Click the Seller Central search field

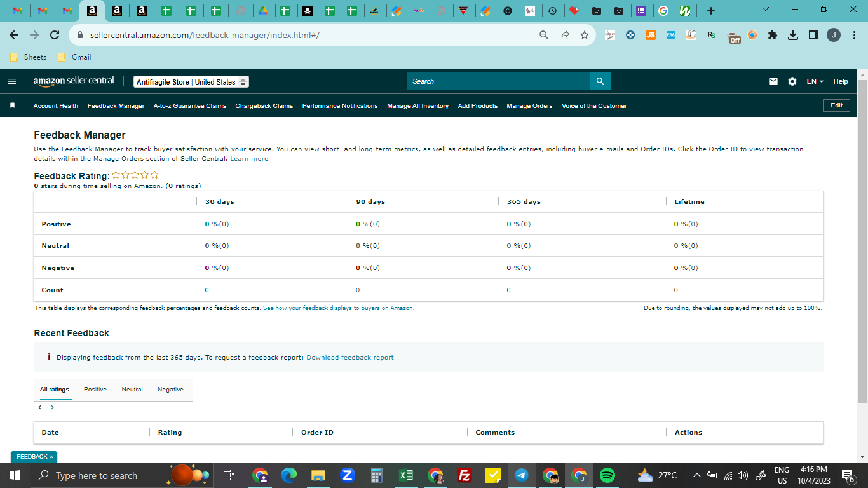point(499,81)
